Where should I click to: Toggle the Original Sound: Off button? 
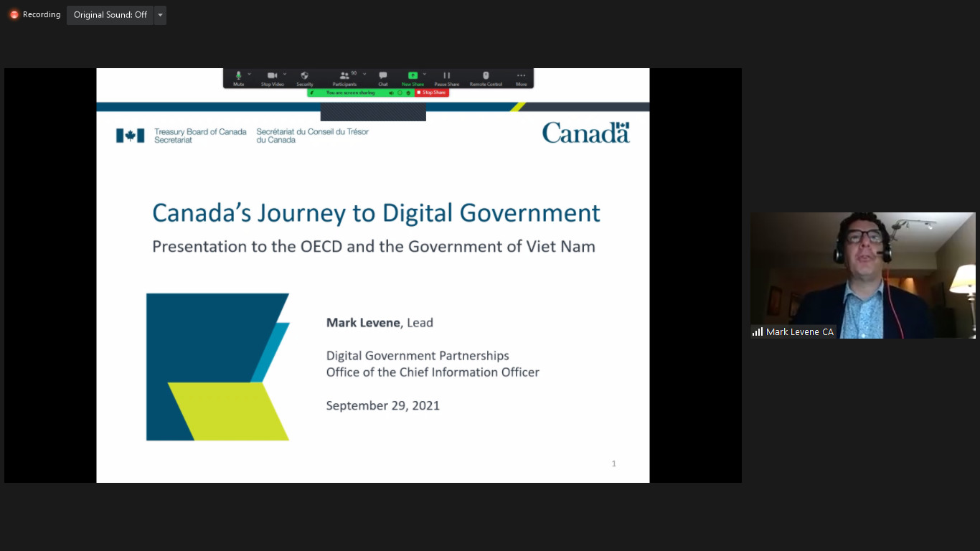[x=110, y=15]
